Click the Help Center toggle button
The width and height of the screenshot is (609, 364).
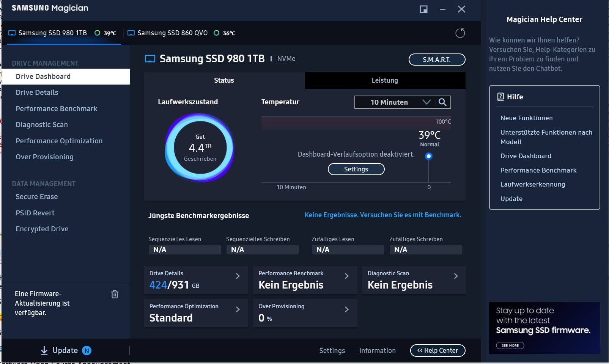click(437, 351)
